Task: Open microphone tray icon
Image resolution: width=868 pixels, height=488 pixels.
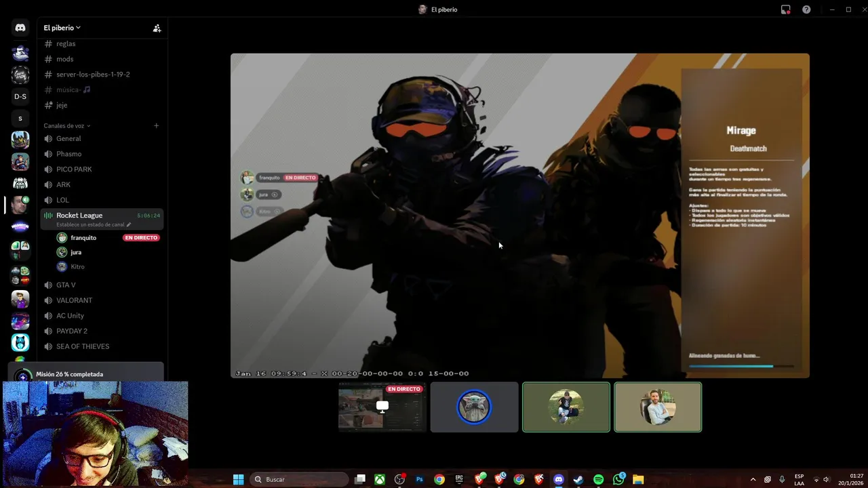Action: tap(782, 479)
